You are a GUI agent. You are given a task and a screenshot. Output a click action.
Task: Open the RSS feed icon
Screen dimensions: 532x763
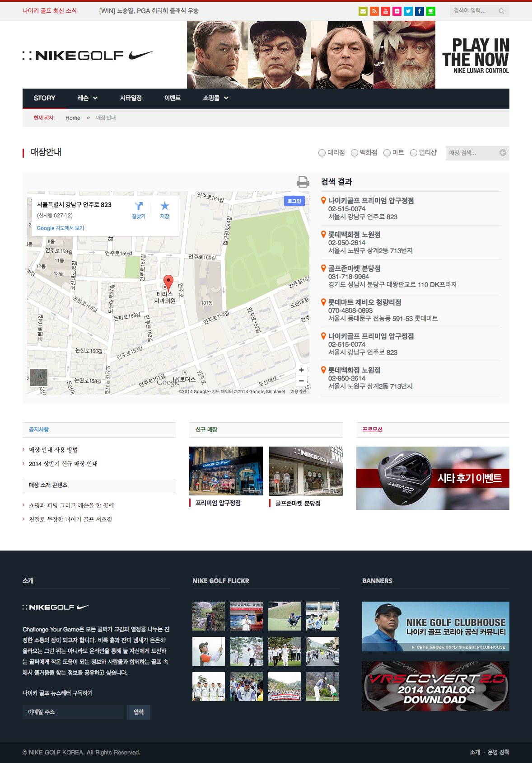[374, 11]
